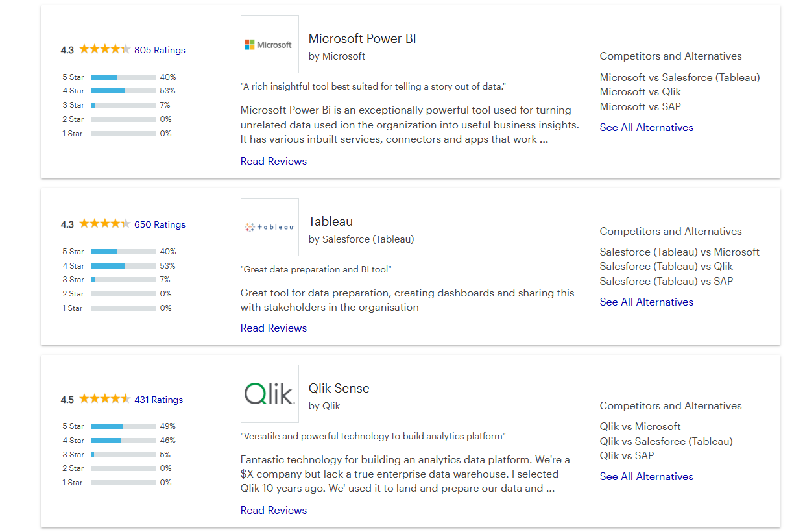Click the 5 Star bar for Tableau
The height and width of the screenshot is (532, 792).
point(123,252)
